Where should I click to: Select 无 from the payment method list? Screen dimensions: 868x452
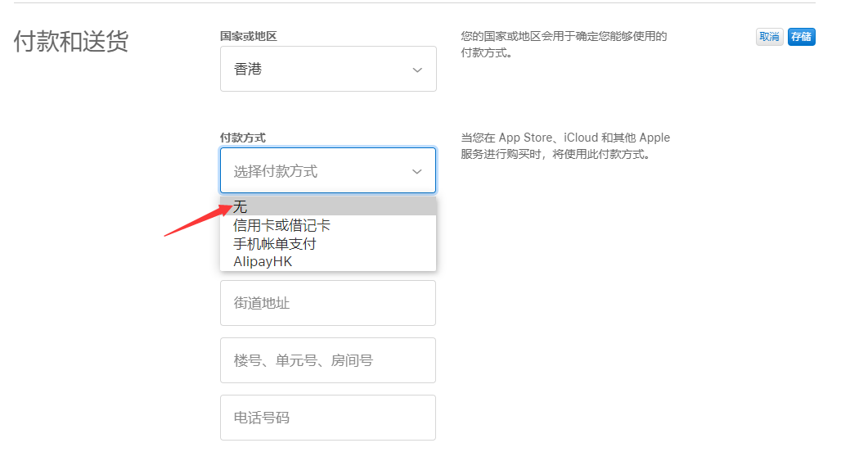pyautogui.click(x=327, y=207)
